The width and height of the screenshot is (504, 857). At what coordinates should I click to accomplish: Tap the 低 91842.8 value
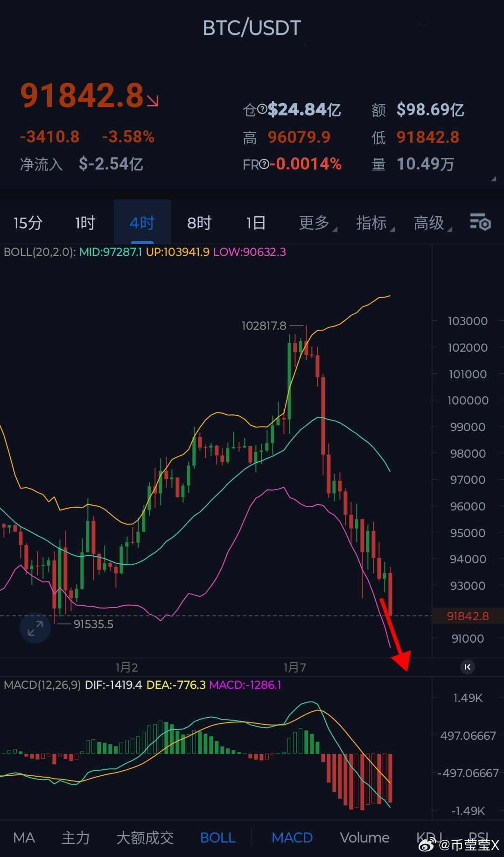tap(428, 137)
